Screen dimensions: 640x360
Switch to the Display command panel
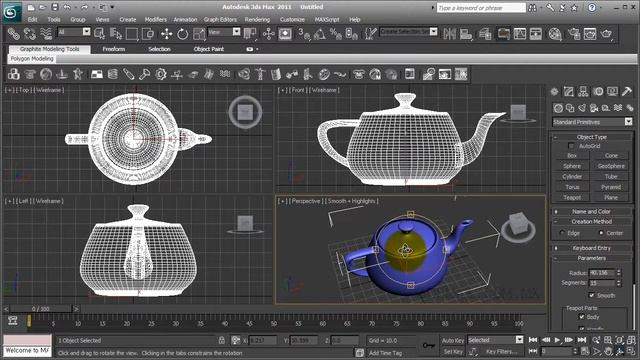[x=612, y=91]
